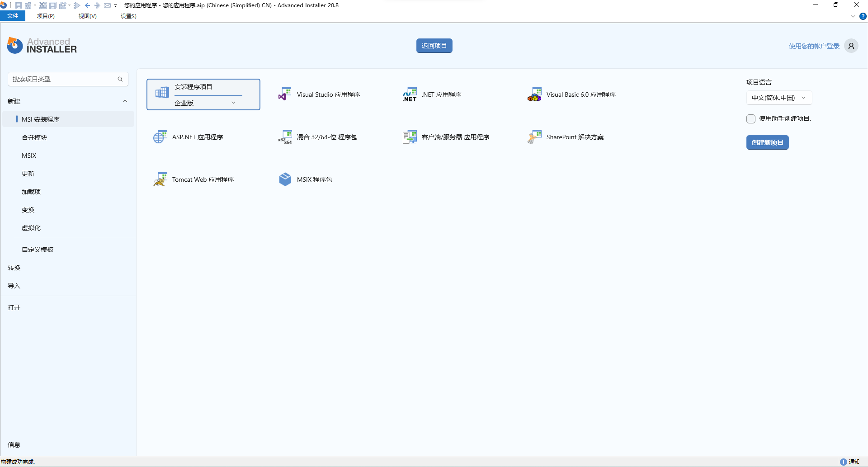868x467 pixels.
Task: Click the Build (bricks) icon in title bar
Action: [28, 5]
